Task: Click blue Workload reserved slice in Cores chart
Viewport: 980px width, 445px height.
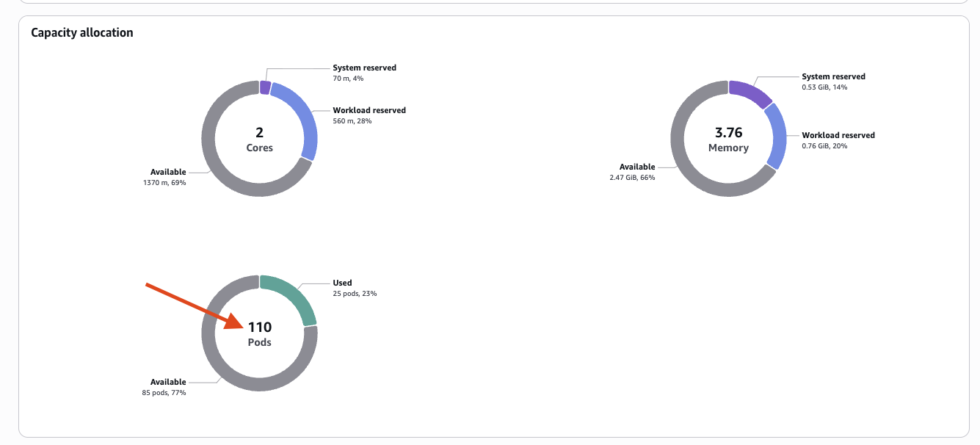Action: [305, 117]
